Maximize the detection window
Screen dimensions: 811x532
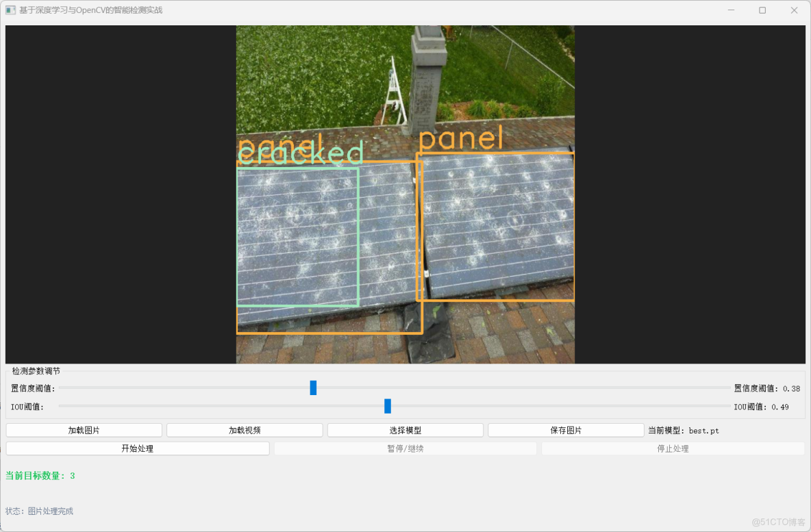coord(762,10)
